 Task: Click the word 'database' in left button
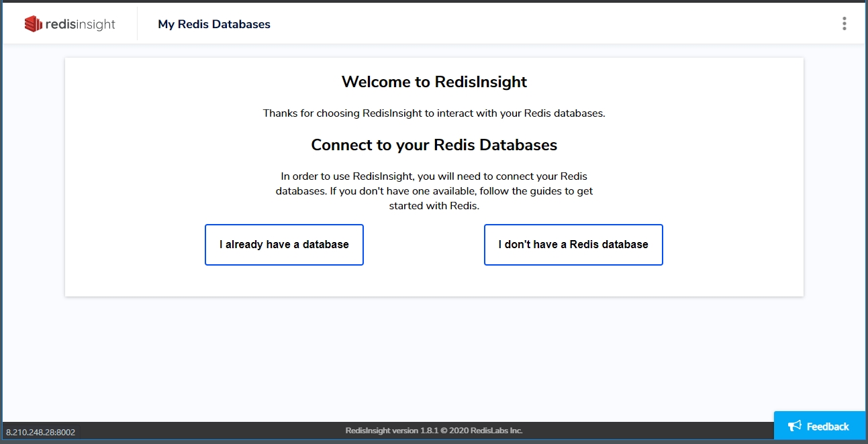326,245
